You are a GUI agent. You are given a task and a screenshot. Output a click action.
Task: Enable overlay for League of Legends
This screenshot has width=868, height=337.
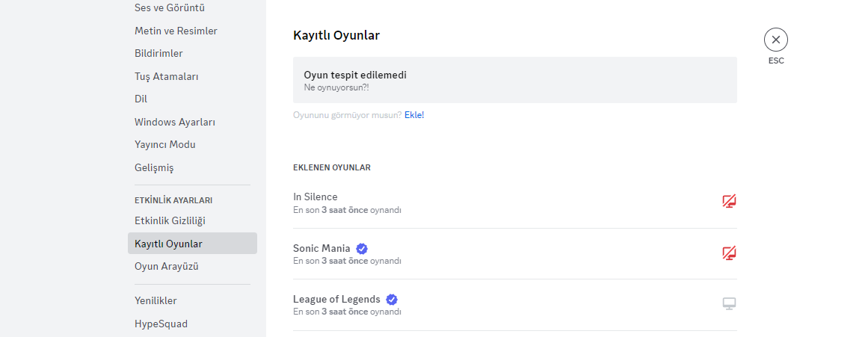[729, 303]
